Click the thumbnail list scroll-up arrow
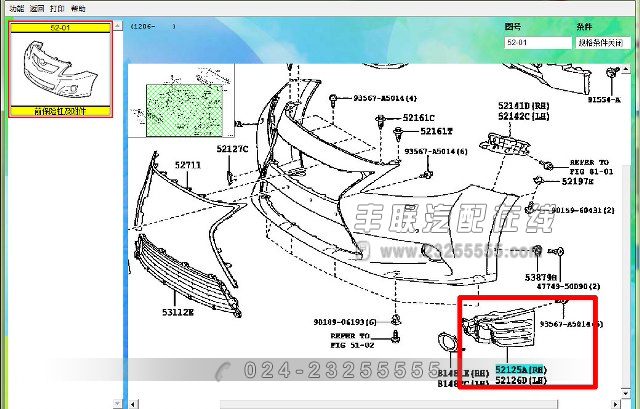 [117, 26]
